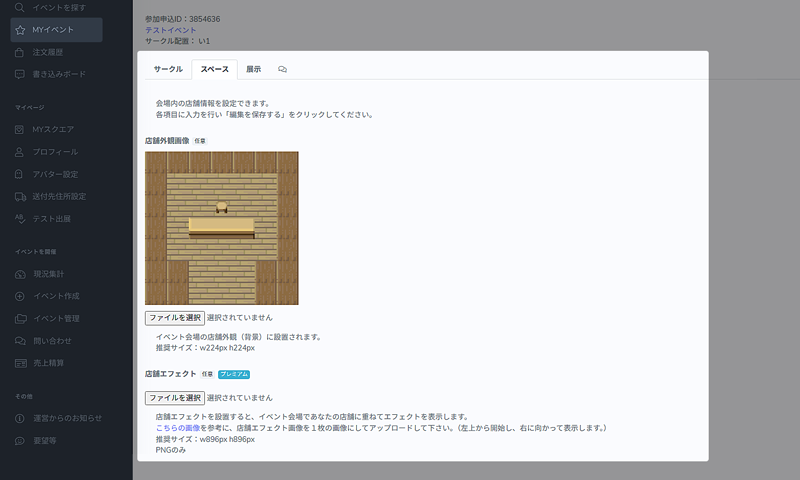
Task: Open 現況集計 in the sidebar
Action: point(49,274)
